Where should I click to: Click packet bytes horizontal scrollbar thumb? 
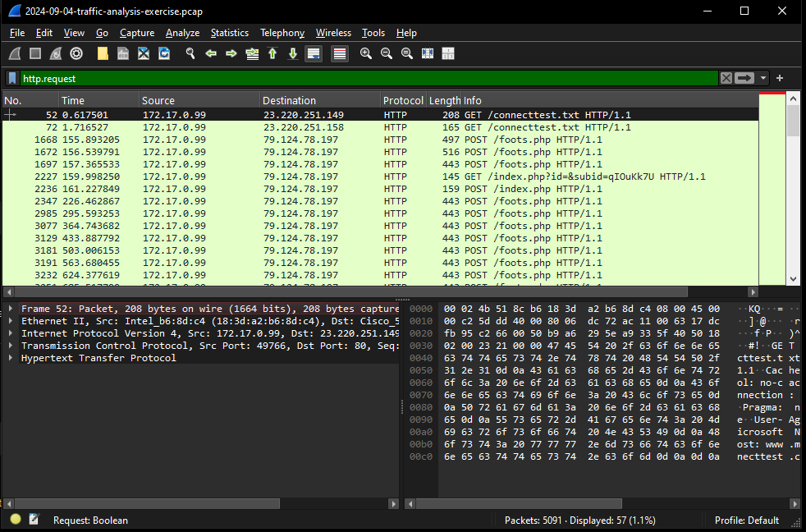pyautogui.click(x=520, y=503)
